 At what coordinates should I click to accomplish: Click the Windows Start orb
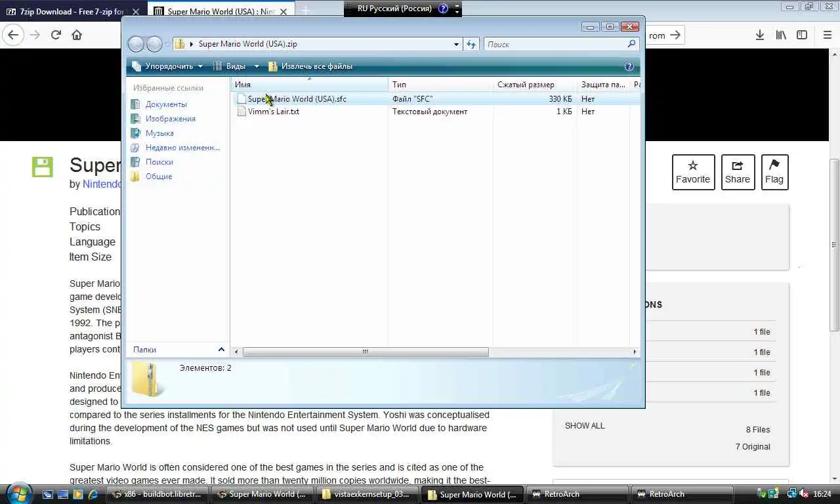(x=18, y=493)
